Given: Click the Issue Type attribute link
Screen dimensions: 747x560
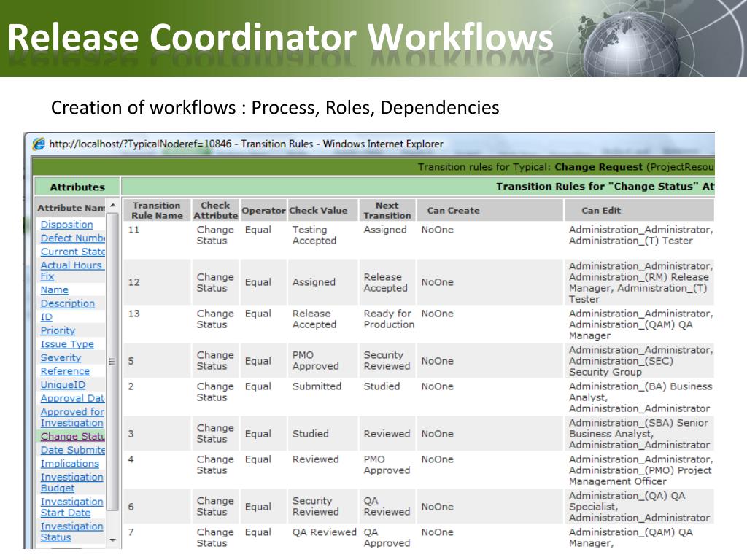Looking at the screenshot, I should click(67, 344).
